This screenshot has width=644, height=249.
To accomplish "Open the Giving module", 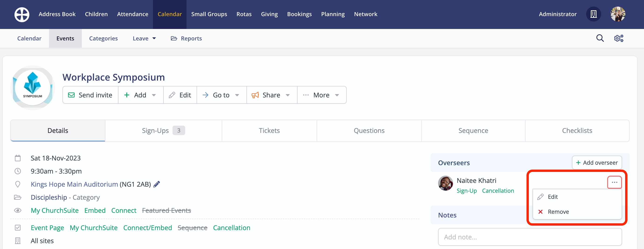I will click(269, 14).
